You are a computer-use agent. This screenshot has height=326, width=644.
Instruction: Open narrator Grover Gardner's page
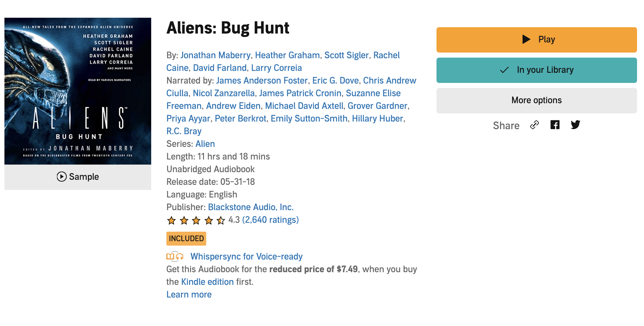point(377,106)
